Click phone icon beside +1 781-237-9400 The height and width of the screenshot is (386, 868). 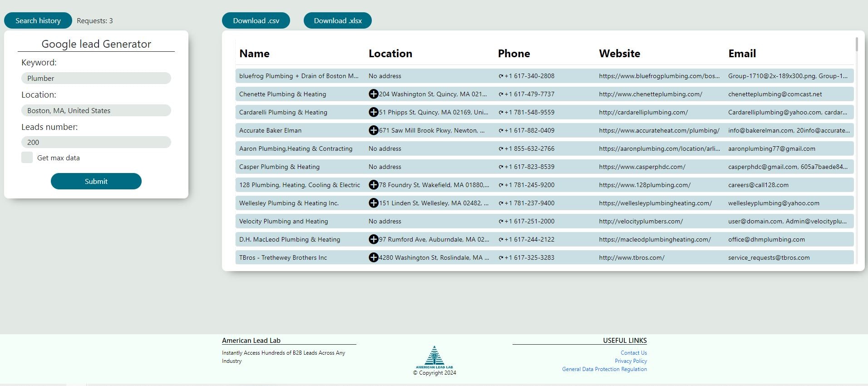(x=501, y=203)
